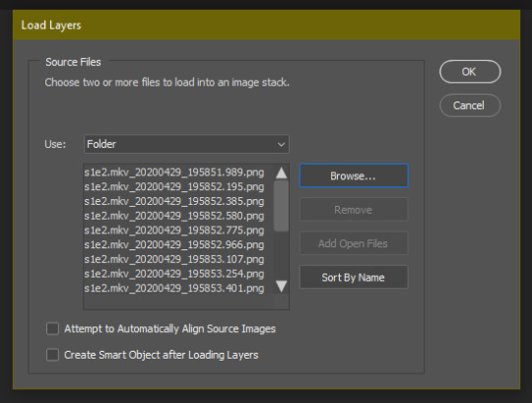Select file s1e2.mkv_20200429_195853.401.png
The width and height of the screenshot is (532, 403).
(x=174, y=289)
